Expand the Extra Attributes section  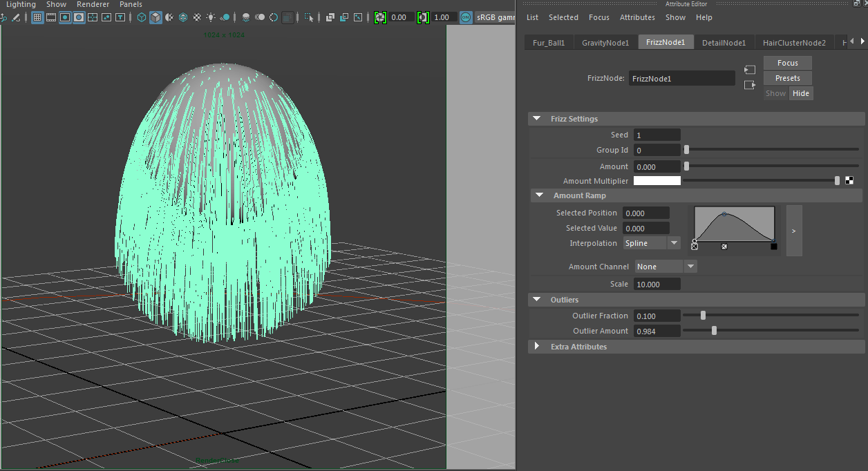[x=537, y=347]
